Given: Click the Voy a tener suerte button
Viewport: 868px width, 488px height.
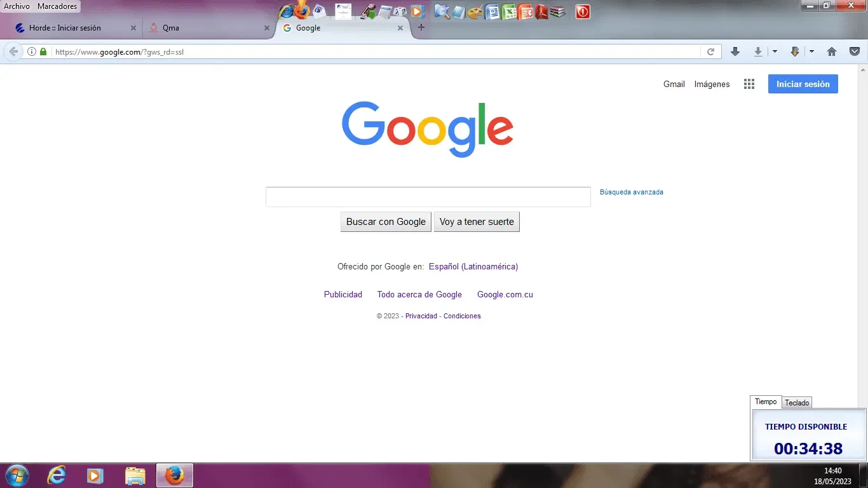Looking at the screenshot, I should pyautogui.click(x=477, y=222).
